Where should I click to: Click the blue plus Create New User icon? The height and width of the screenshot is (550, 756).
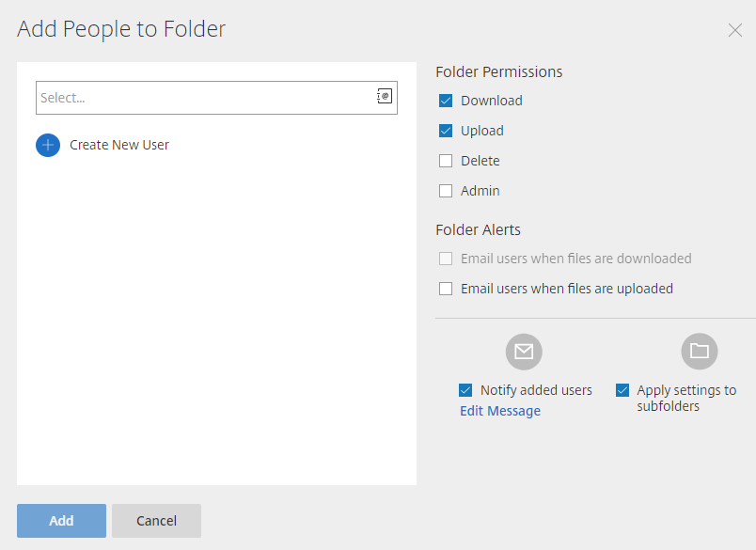click(x=48, y=145)
